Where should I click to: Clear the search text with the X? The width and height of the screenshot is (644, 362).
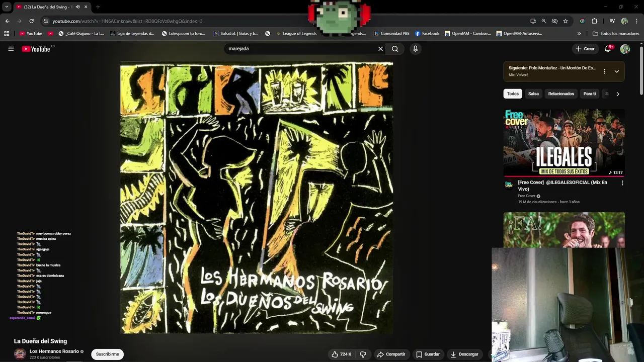pos(380,49)
